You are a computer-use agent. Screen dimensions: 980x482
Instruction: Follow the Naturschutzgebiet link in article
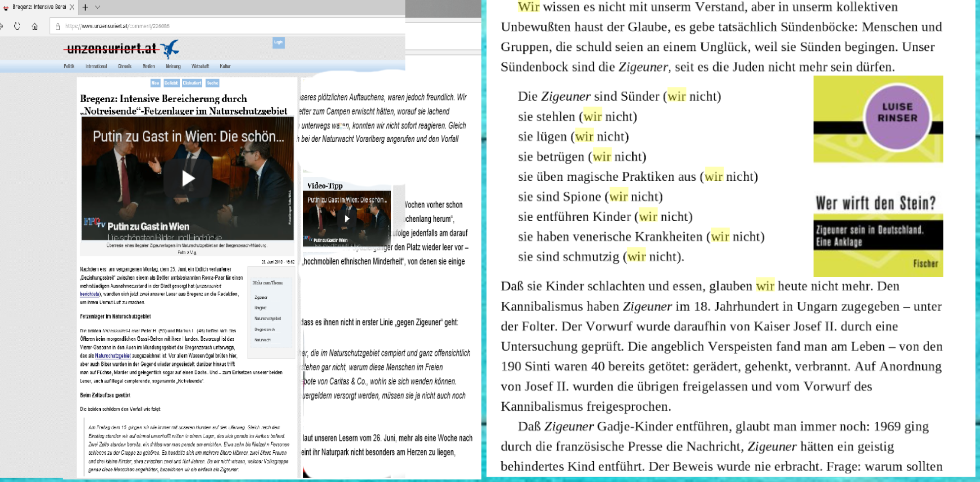[113, 356]
